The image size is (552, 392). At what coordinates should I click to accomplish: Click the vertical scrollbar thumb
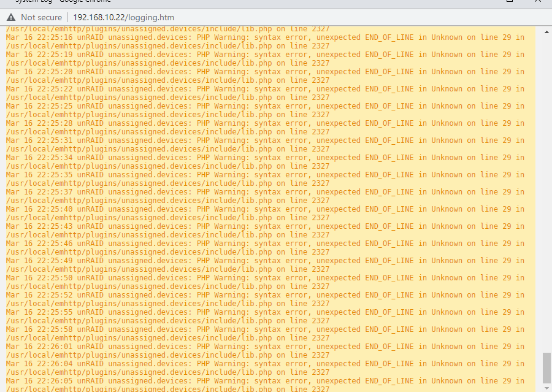click(x=546, y=367)
